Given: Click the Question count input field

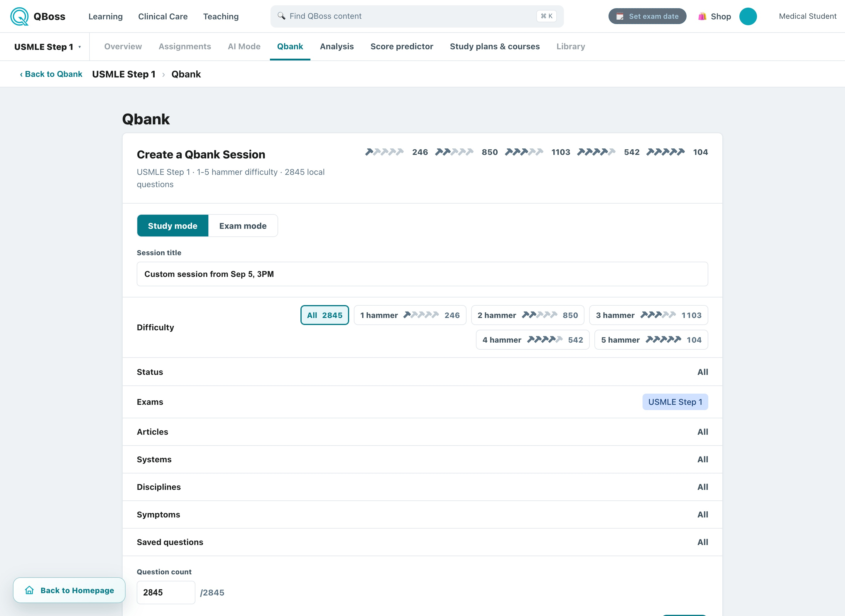Looking at the screenshot, I should (166, 593).
